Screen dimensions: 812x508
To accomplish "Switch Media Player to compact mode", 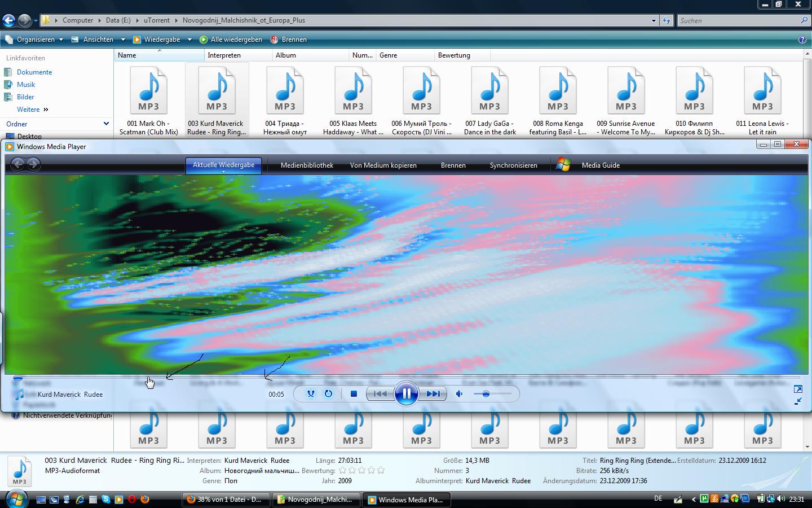I will coord(798,401).
